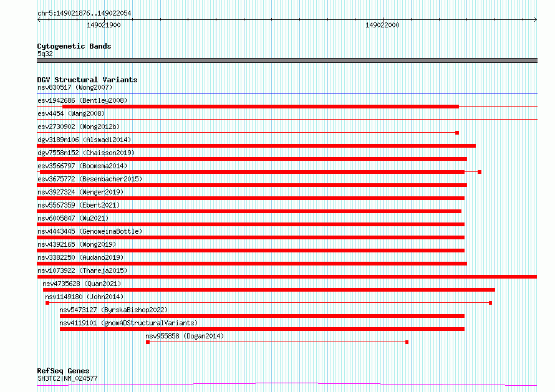Select the Cytogenetic Bands track title
Viewport: 555px width, 392px height.
coord(74,46)
